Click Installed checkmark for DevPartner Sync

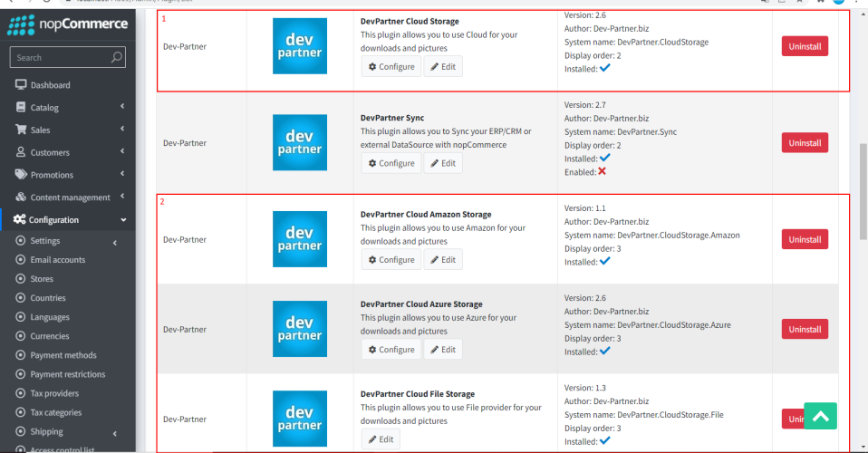click(605, 158)
